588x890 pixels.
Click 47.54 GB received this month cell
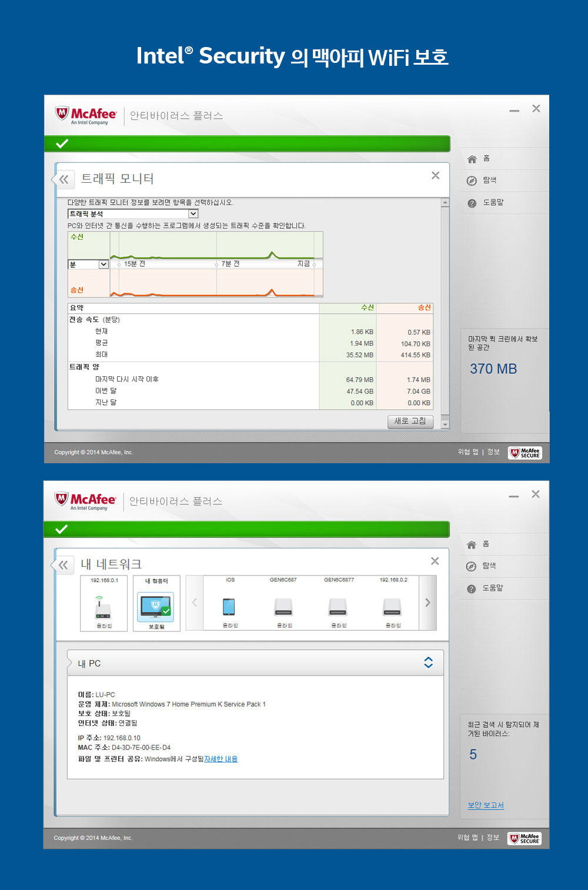coord(359,392)
